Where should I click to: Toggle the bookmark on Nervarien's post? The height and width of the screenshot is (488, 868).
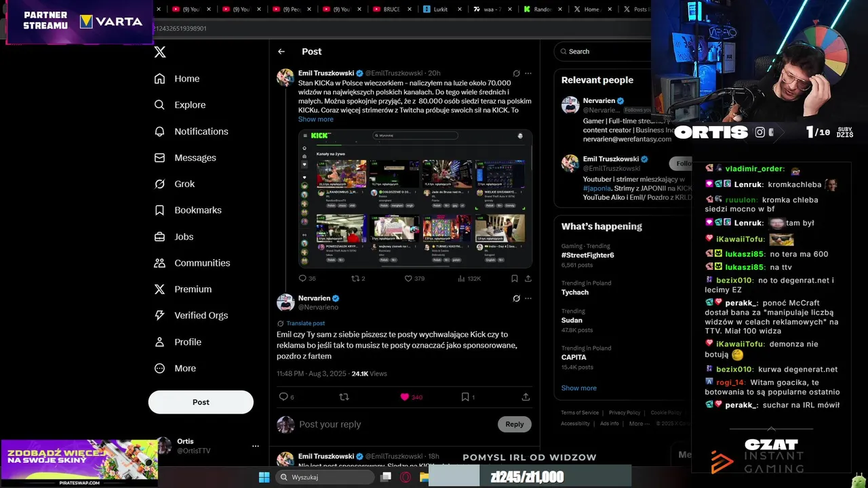tap(465, 396)
